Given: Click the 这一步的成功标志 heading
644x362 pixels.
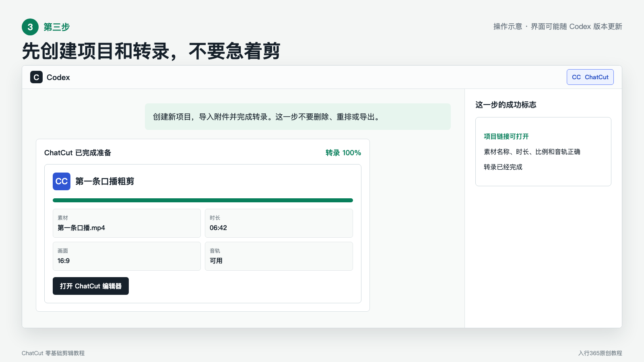Looking at the screenshot, I should point(506,105).
